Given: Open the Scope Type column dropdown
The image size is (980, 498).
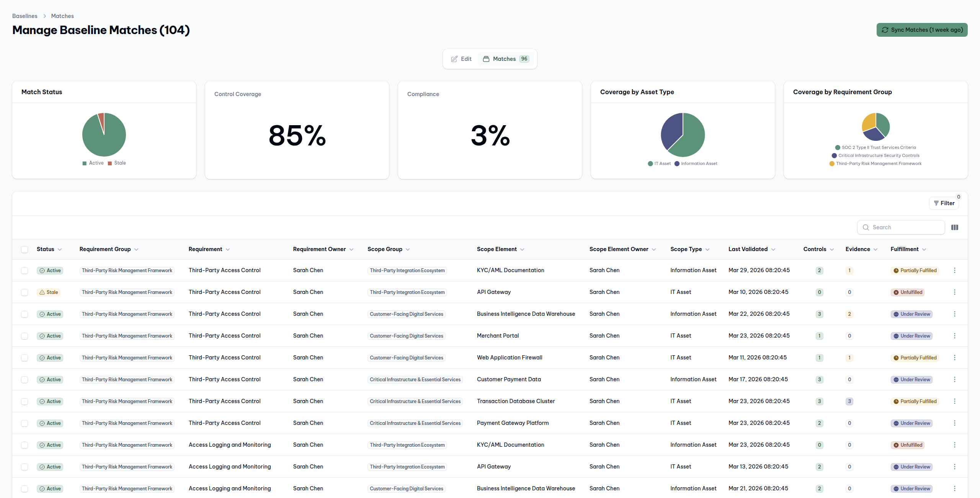Looking at the screenshot, I should 707,250.
